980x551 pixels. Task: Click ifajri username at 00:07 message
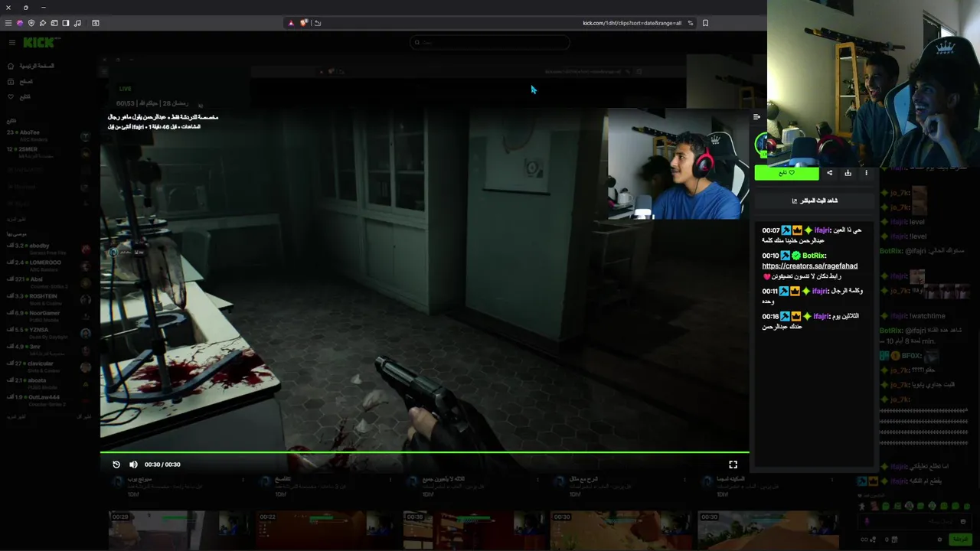[x=822, y=230]
